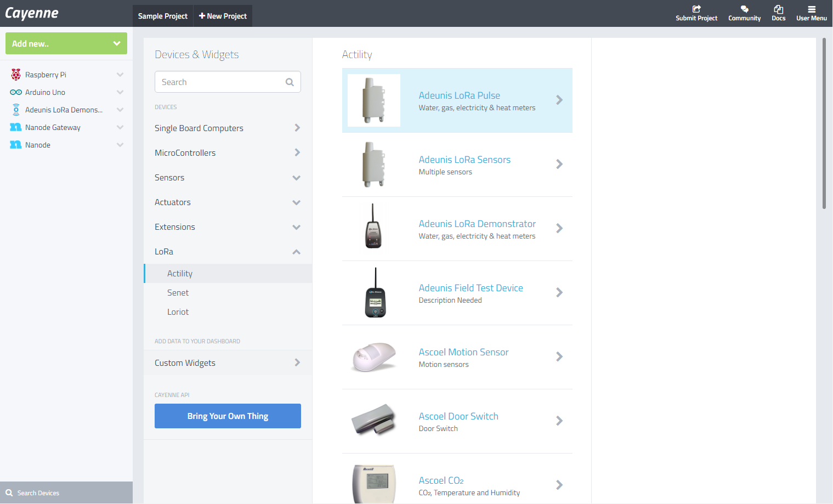Select Nanode Gateway device row
Image resolution: width=833 pixels, height=504 pixels.
pos(66,127)
